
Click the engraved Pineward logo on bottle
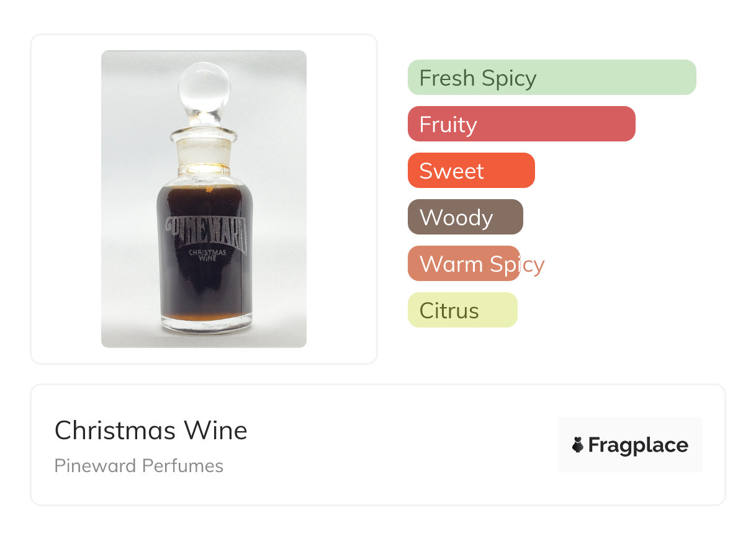(207, 231)
